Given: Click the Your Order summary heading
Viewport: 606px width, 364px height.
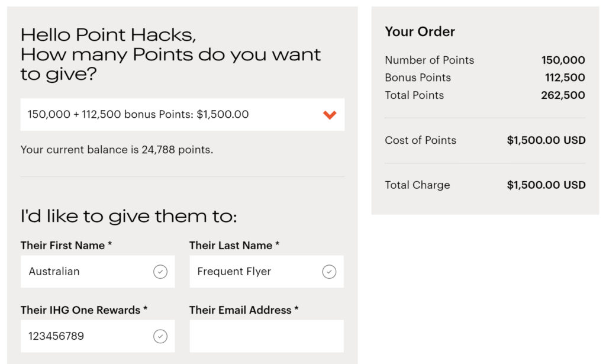Looking at the screenshot, I should pyautogui.click(x=419, y=32).
